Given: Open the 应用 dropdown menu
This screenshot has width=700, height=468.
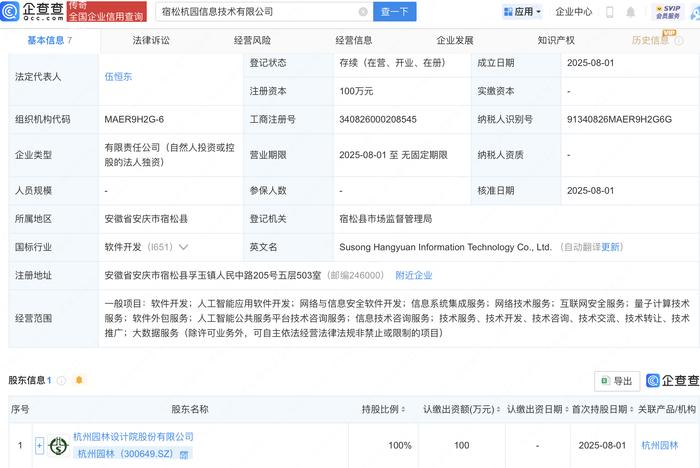Looking at the screenshot, I should [x=522, y=12].
